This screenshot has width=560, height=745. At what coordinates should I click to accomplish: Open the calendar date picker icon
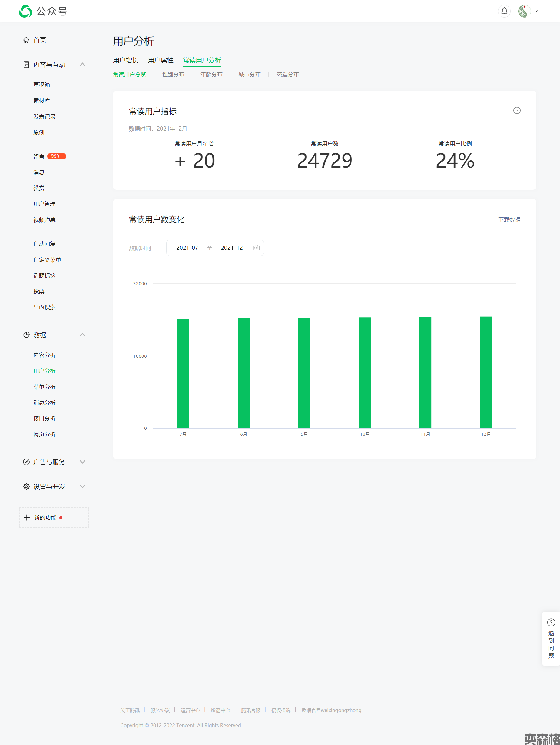tap(256, 248)
